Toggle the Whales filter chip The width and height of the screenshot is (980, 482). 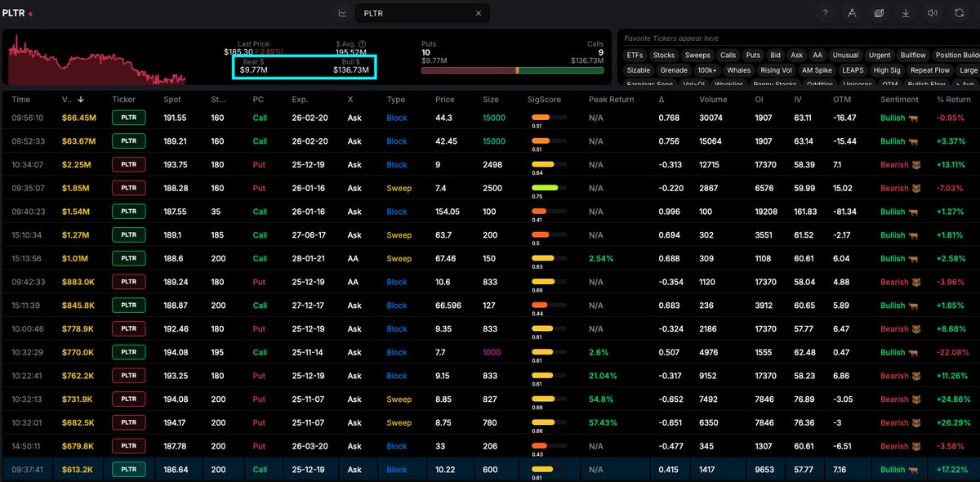[x=738, y=70]
